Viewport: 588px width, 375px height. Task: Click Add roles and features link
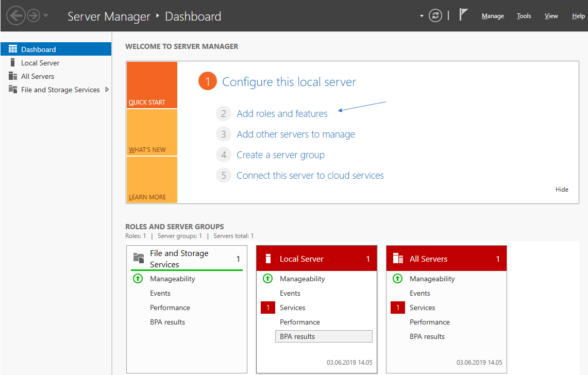(x=282, y=114)
